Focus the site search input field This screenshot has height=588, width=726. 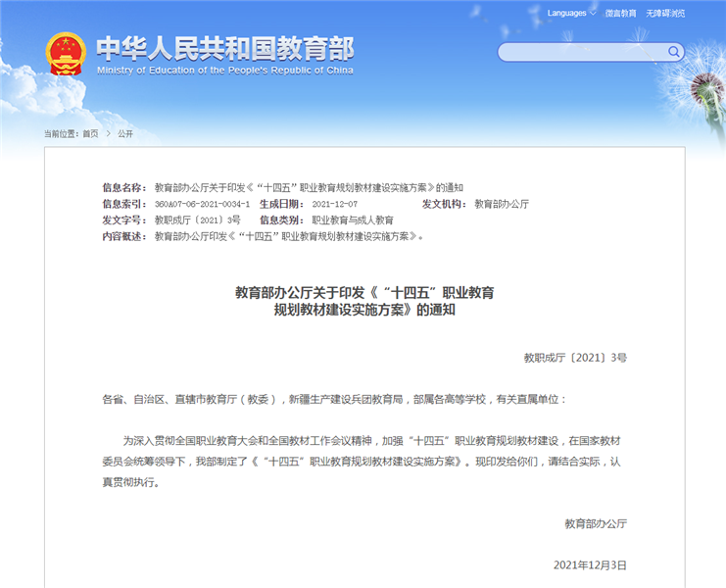click(582, 52)
